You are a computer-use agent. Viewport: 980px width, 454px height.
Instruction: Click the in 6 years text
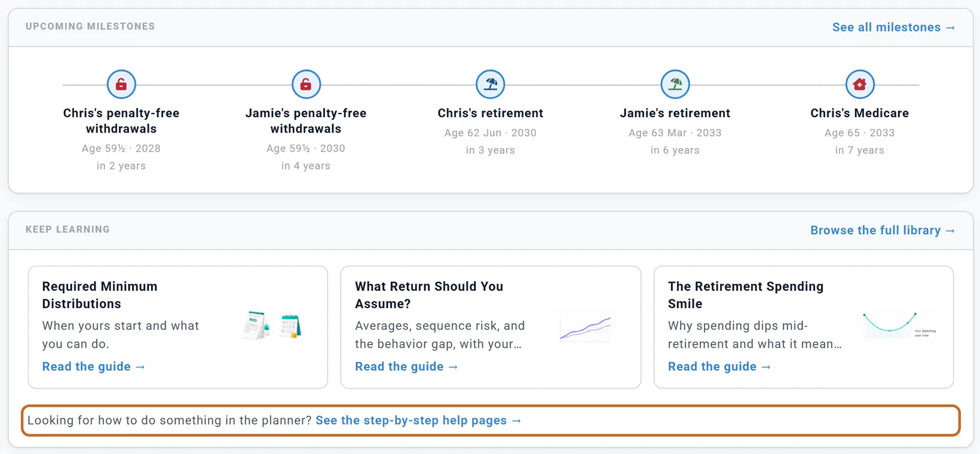(675, 150)
